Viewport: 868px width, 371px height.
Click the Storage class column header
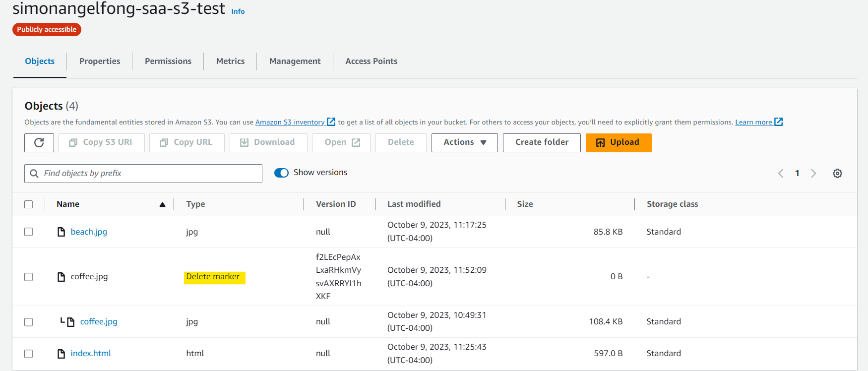point(672,204)
